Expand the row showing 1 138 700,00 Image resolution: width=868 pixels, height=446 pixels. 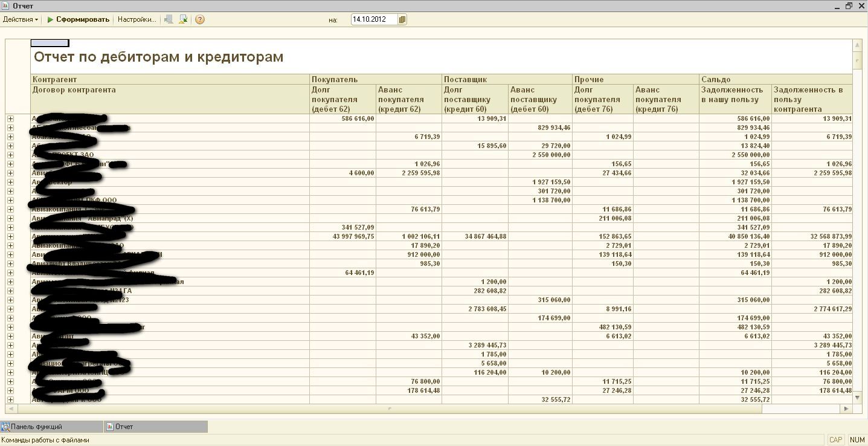point(10,200)
